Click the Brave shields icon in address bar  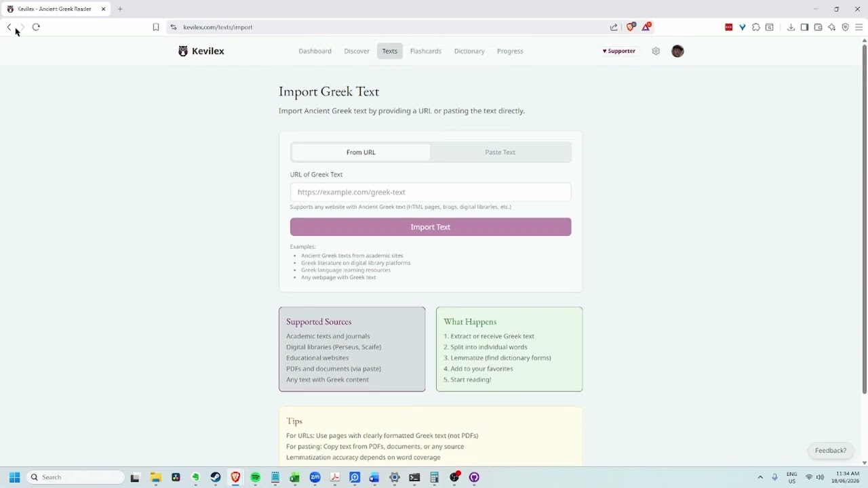[x=631, y=27]
